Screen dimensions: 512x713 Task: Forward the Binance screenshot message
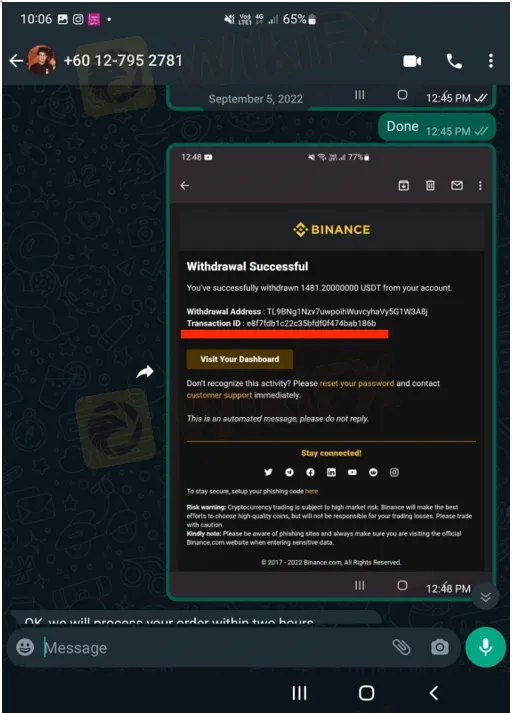(145, 372)
